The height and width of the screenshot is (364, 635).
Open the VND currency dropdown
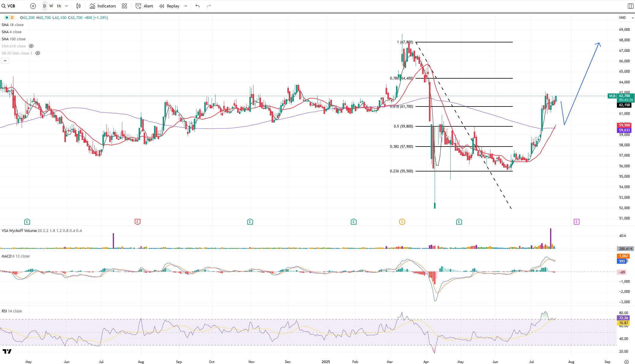tap(626, 18)
